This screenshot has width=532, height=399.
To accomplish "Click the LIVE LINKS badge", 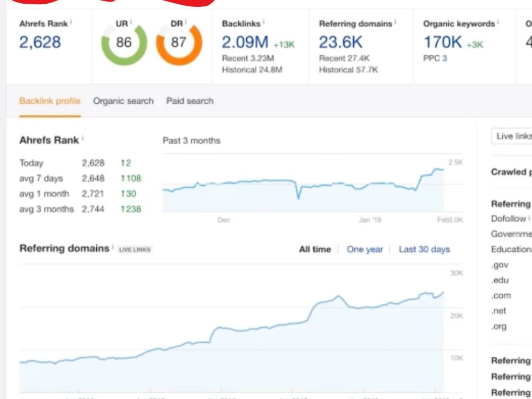I will pos(135,250).
